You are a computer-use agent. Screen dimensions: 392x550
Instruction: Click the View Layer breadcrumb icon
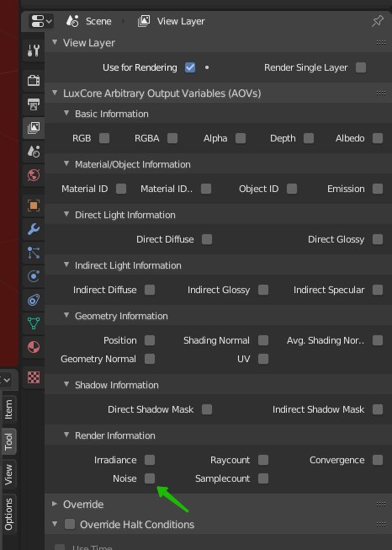tap(144, 21)
